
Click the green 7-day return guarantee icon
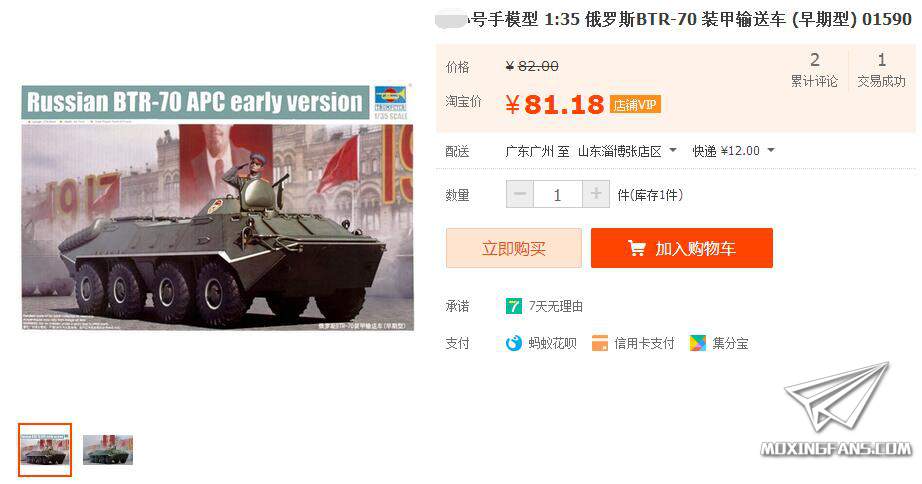click(514, 306)
